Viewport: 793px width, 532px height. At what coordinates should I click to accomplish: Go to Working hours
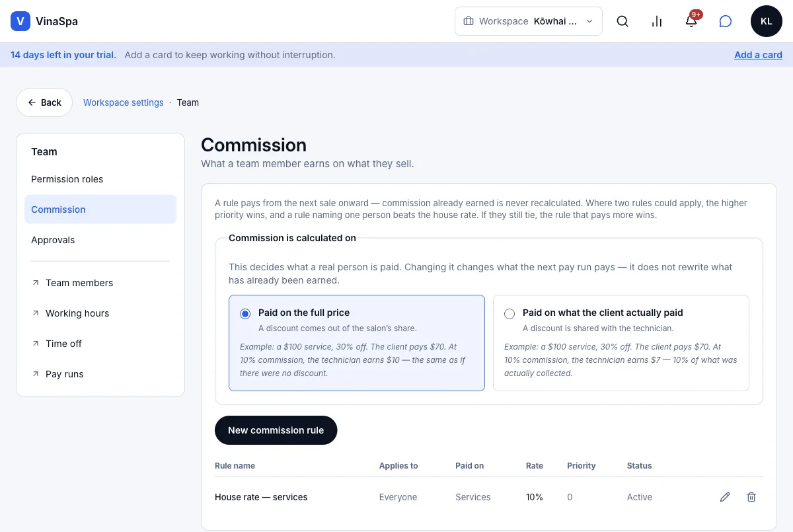100,313
